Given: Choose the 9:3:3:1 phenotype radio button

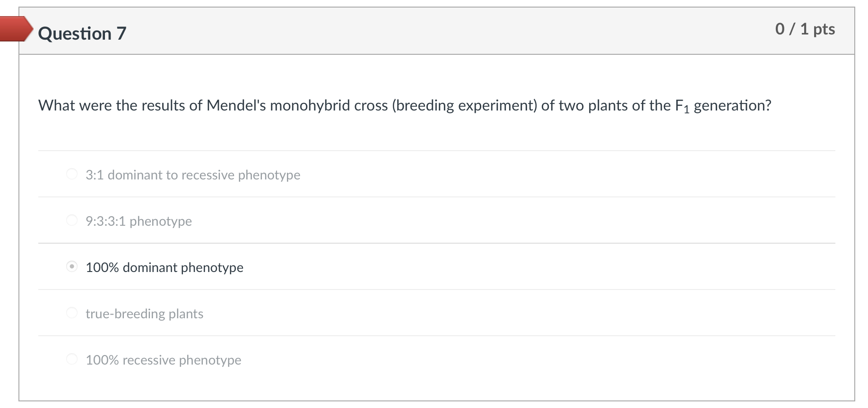Looking at the screenshot, I should click(72, 221).
